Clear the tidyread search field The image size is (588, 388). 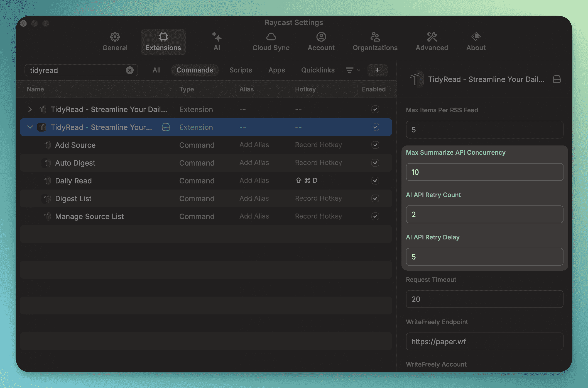pos(129,70)
